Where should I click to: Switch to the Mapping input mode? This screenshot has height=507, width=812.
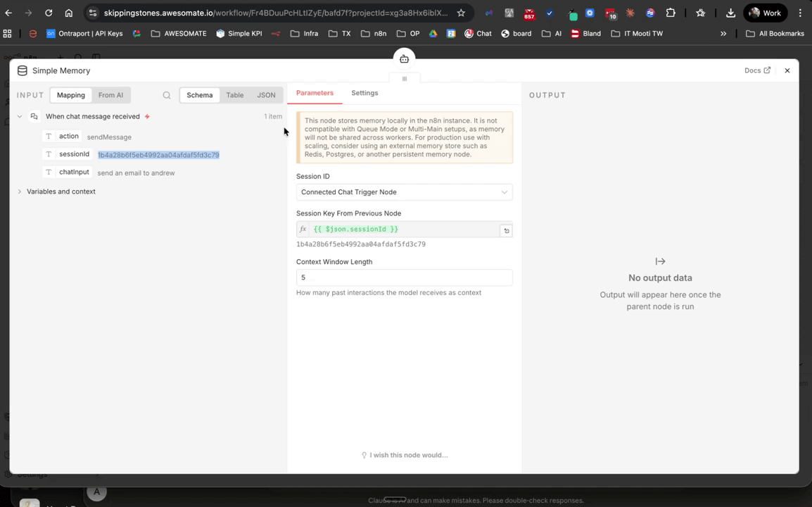click(x=70, y=94)
